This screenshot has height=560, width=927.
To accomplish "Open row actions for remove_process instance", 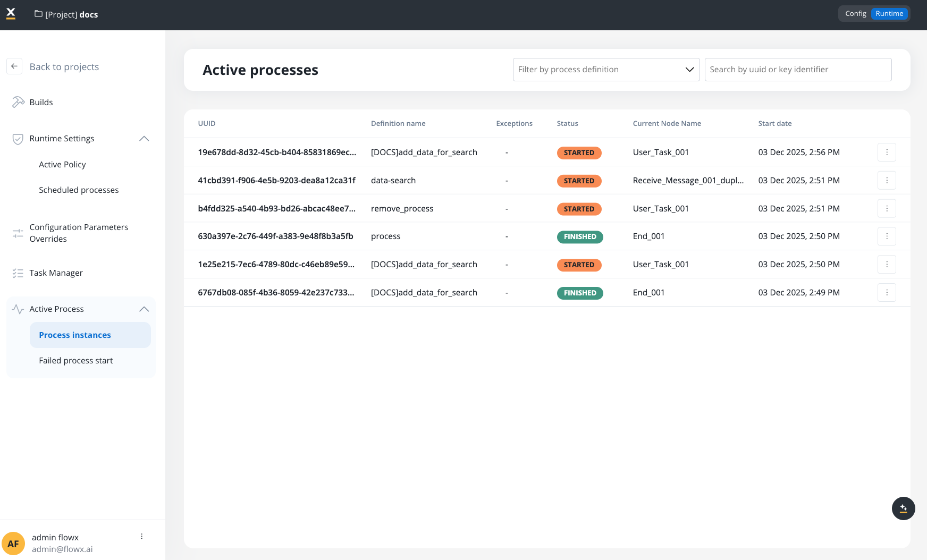I will pyautogui.click(x=886, y=209).
